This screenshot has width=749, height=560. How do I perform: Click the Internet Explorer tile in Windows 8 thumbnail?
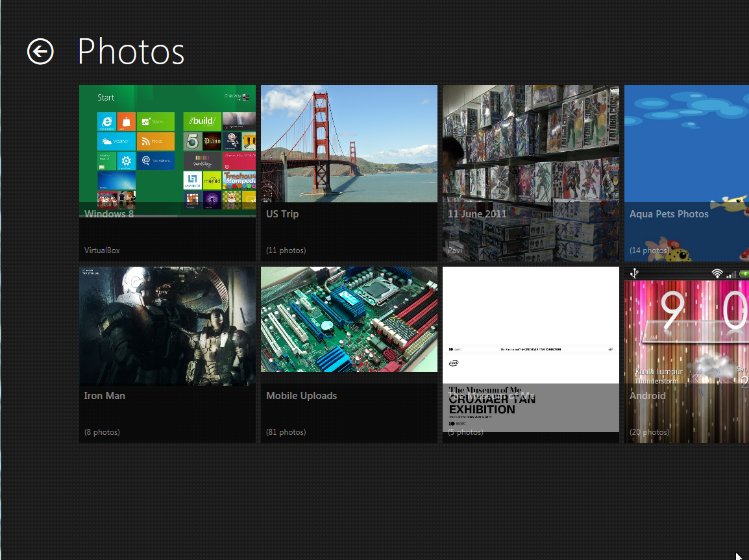(106, 121)
